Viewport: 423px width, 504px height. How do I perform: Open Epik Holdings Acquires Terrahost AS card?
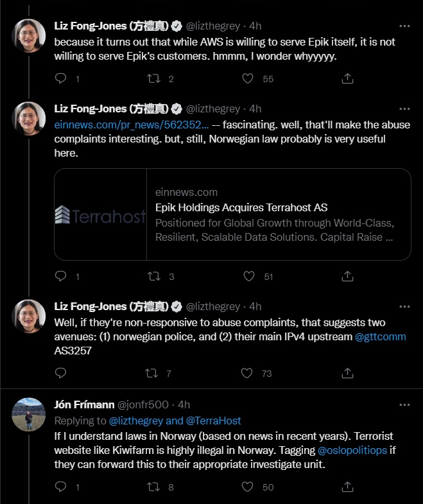point(233,214)
